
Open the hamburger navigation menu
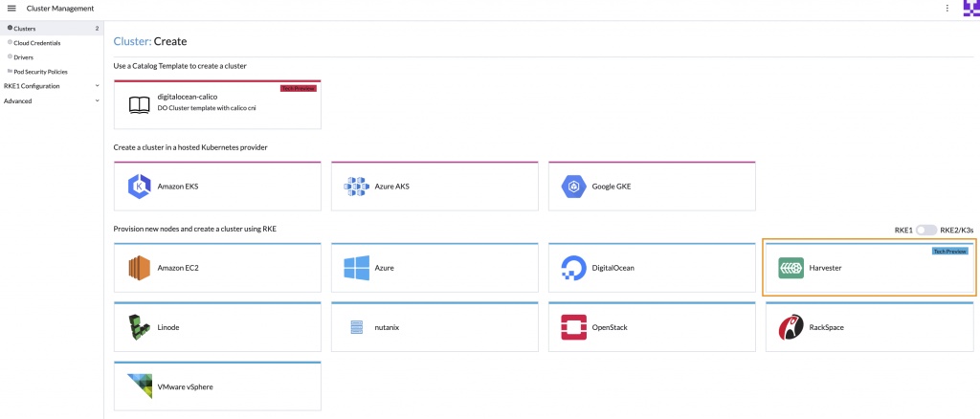[x=11, y=9]
